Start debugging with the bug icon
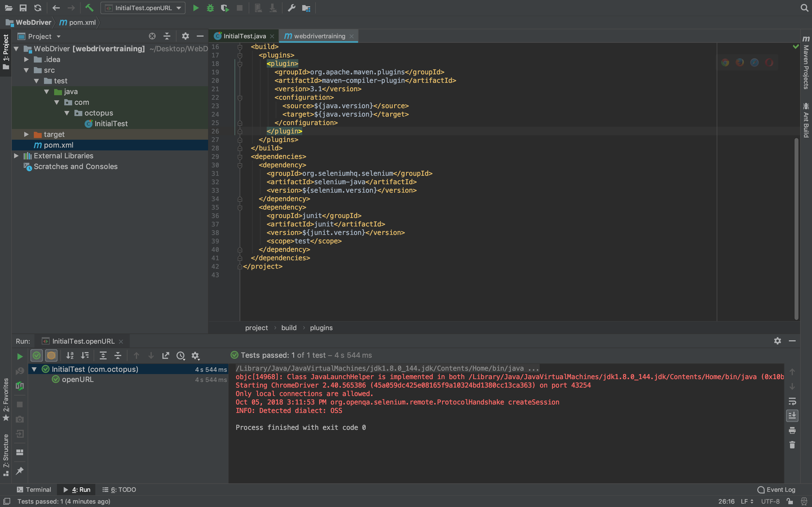Image resolution: width=812 pixels, height=507 pixels. tap(210, 8)
